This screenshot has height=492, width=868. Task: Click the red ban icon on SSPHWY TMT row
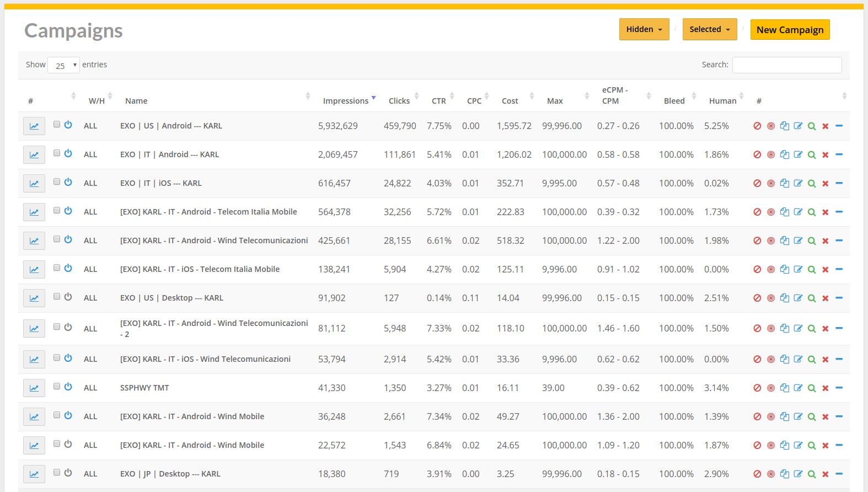pyautogui.click(x=757, y=388)
